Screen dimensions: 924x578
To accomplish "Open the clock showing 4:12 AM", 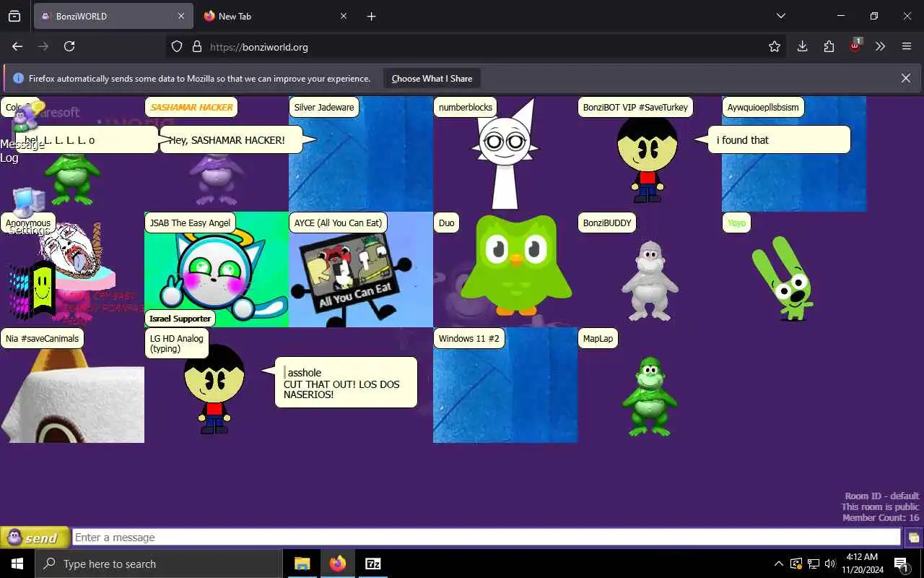I will tap(861, 564).
